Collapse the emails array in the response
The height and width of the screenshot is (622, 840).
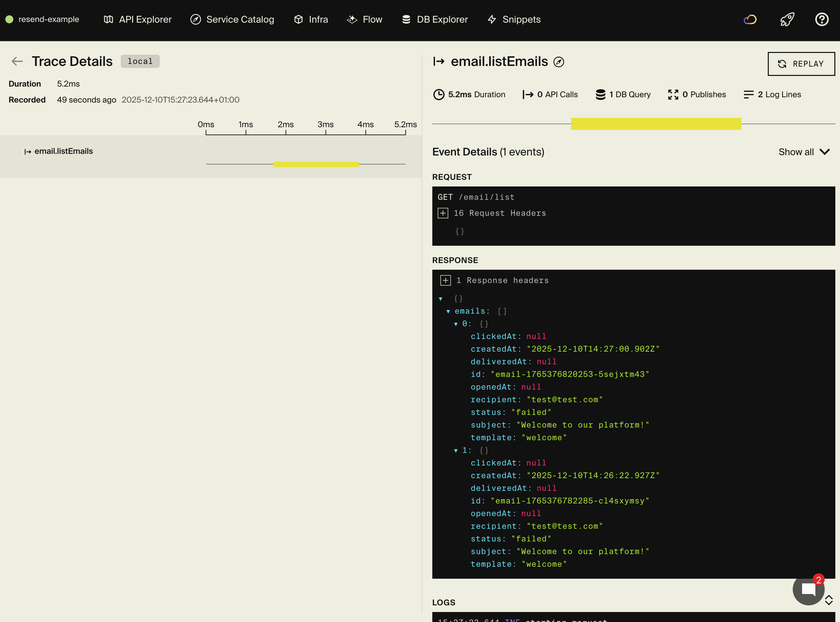pyautogui.click(x=448, y=311)
